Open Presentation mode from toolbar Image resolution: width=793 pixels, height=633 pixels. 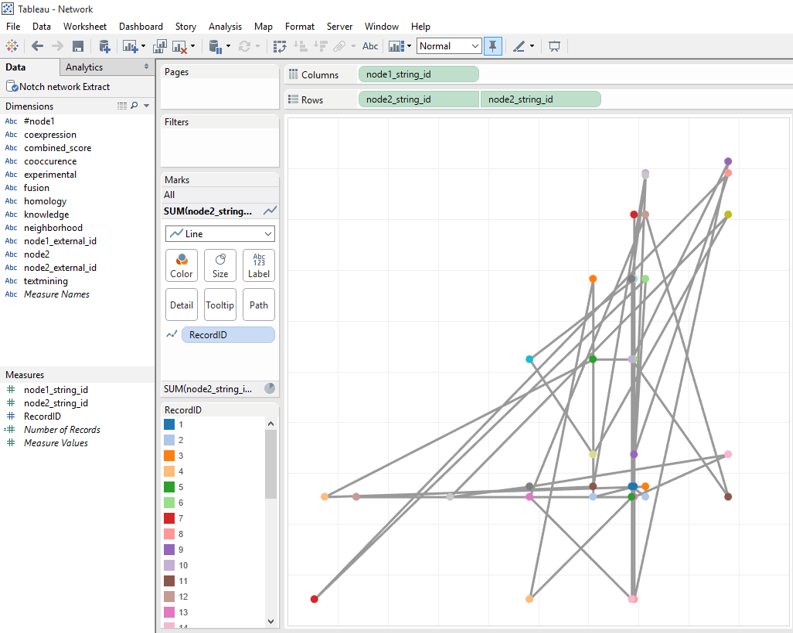554,46
